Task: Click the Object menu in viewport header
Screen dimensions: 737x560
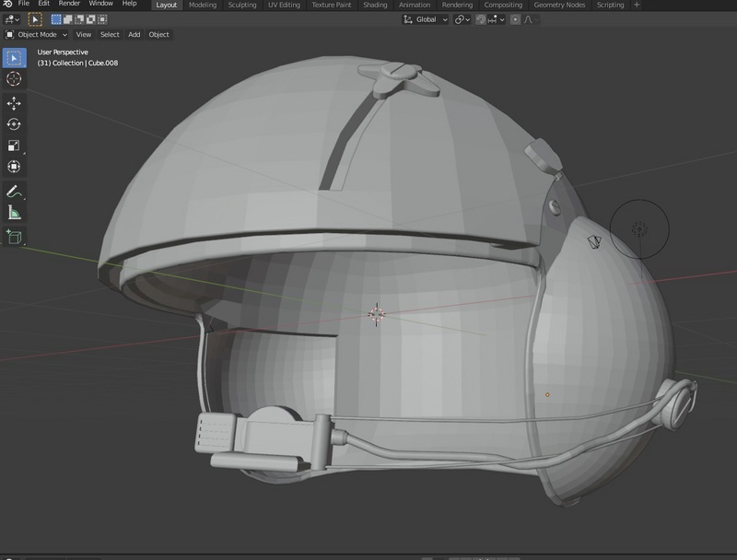Action: point(158,35)
